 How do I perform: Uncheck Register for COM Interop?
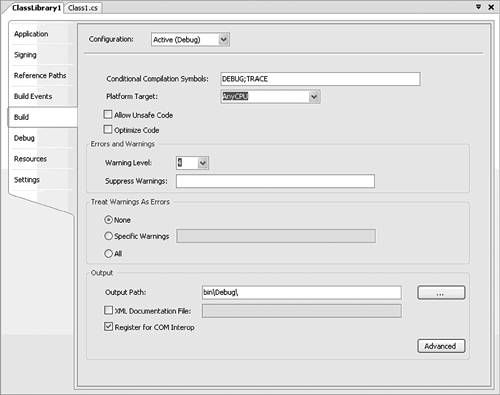[x=108, y=326]
